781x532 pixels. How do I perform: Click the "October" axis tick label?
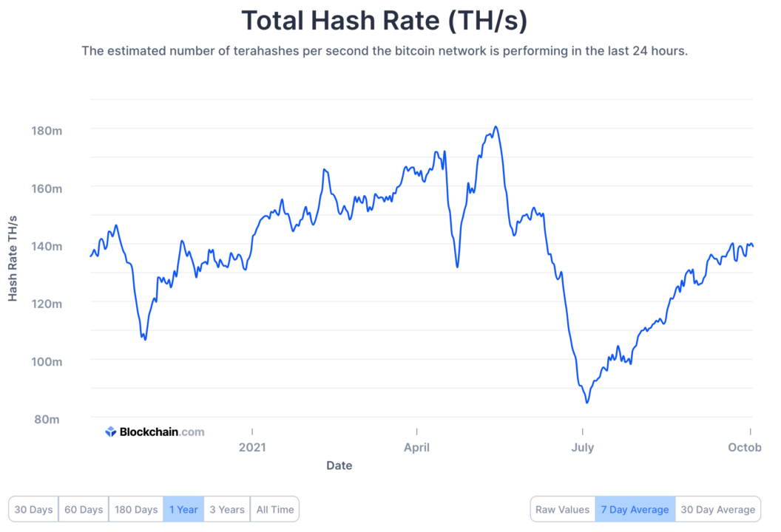coord(745,447)
